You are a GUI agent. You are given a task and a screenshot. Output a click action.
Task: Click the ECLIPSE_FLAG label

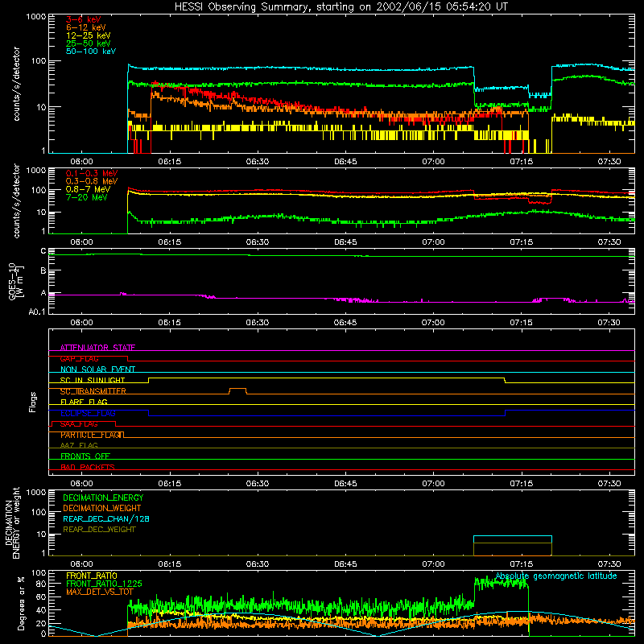(88, 413)
